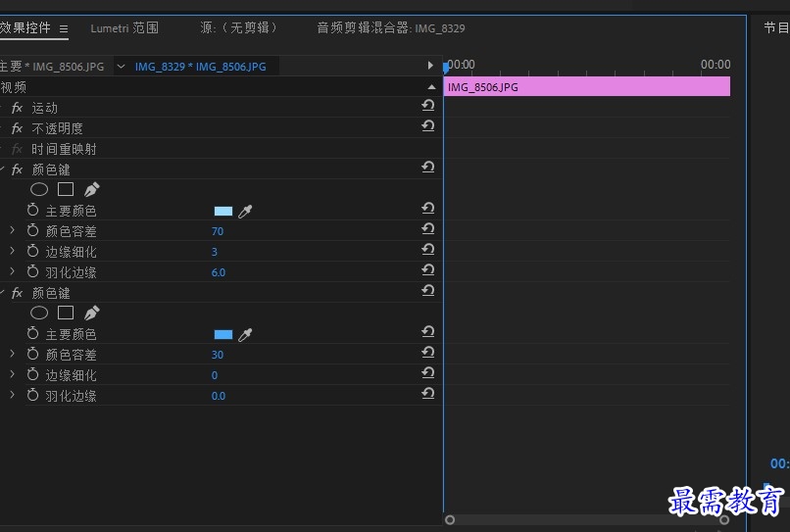This screenshot has width=790, height=532.
Task: Click the 羽化边缘 value 0.0
Action: tap(219, 396)
